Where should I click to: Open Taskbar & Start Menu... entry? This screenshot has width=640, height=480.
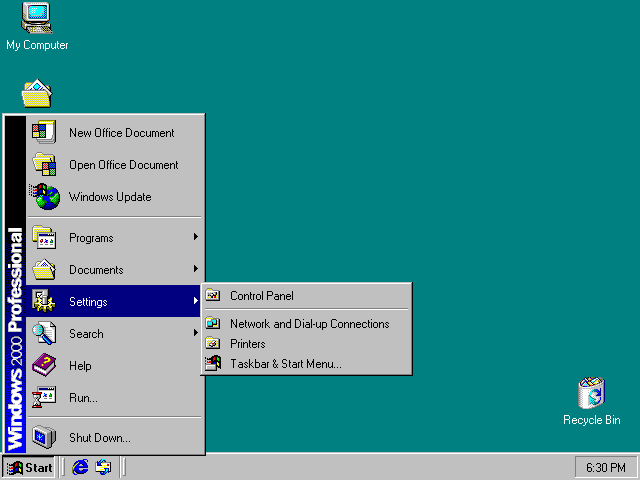[306, 363]
